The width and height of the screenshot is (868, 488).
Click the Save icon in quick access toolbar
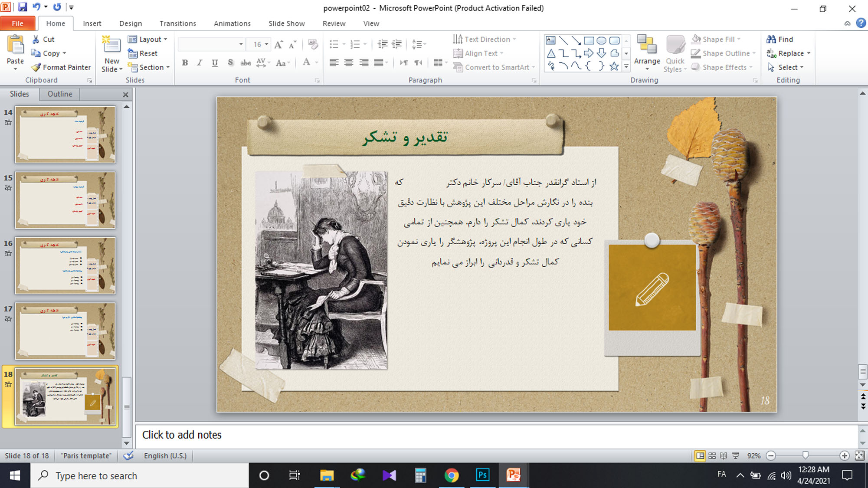(x=22, y=7)
